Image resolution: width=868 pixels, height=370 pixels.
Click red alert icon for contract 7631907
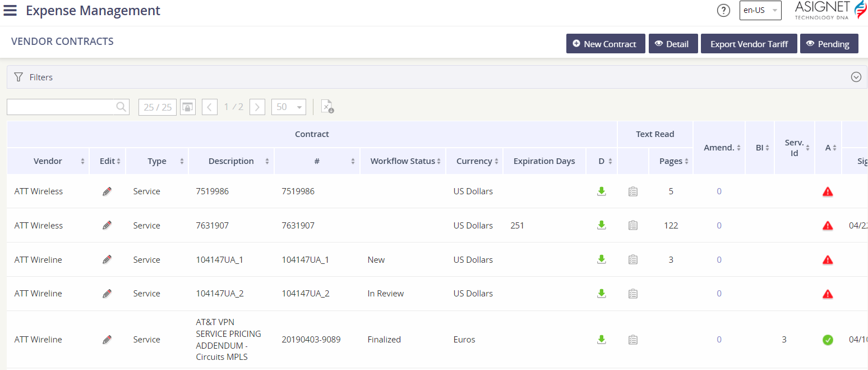coord(828,226)
